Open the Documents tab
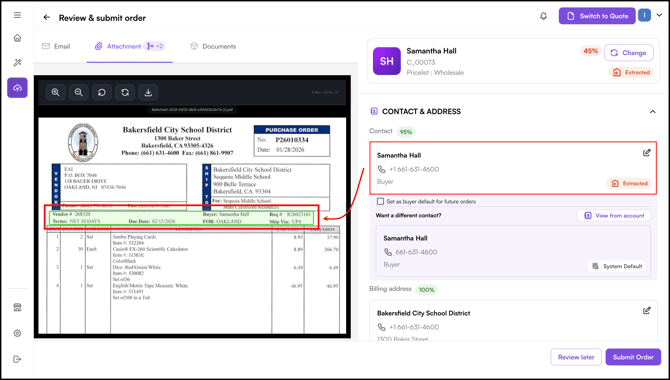The height and width of the screenshot is (380, 670). (213, 46)
